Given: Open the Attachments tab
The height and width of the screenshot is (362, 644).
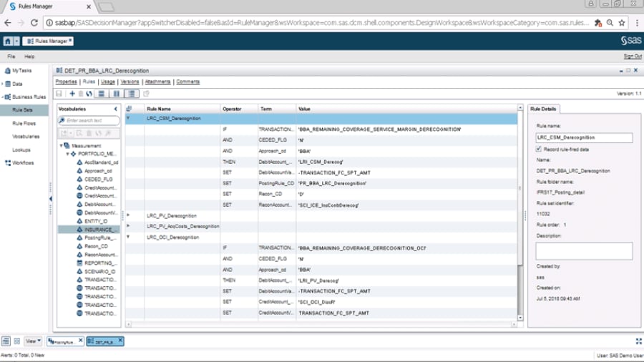Looking at the screenshot, I should point(157,82).
